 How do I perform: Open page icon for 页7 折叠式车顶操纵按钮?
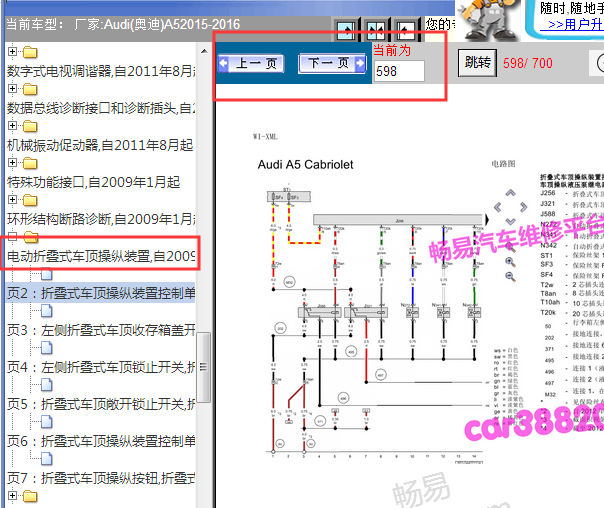tap(47, 459)
